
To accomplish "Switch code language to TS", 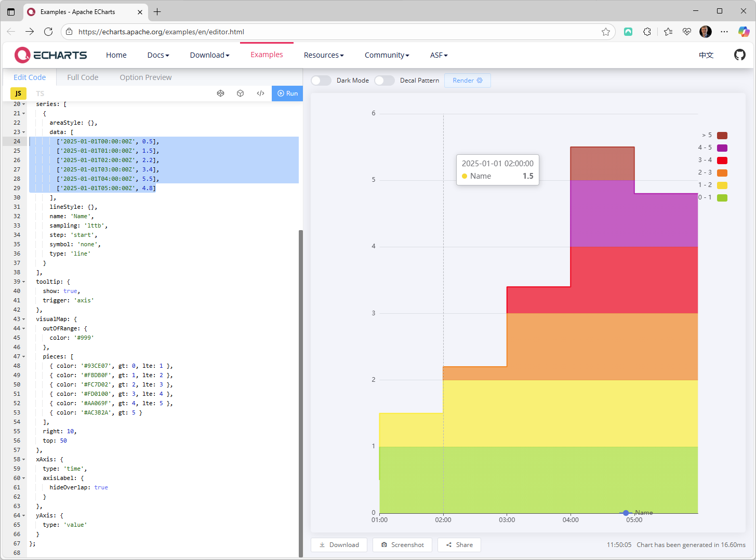I will pos(40,94).
